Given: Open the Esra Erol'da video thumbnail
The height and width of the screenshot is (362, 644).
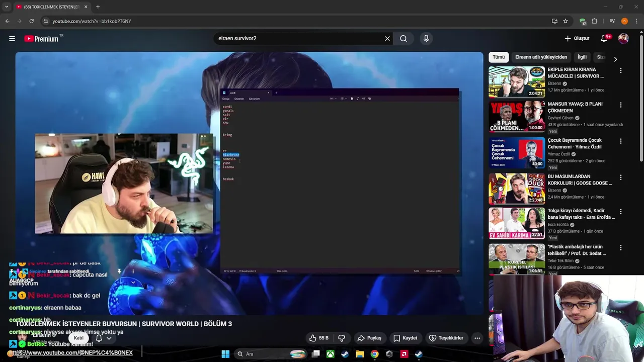Looking at the screenshot, I should (517, 223).
